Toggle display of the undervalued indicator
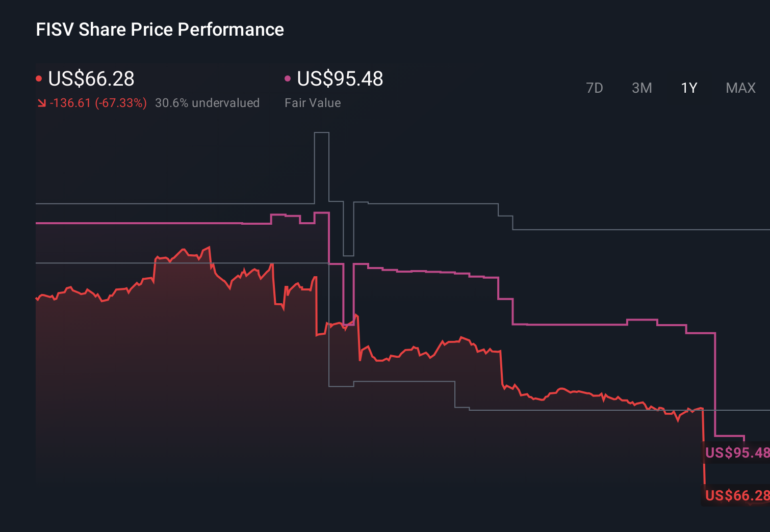The image size is (770, 532). click(x=208, y=103)
